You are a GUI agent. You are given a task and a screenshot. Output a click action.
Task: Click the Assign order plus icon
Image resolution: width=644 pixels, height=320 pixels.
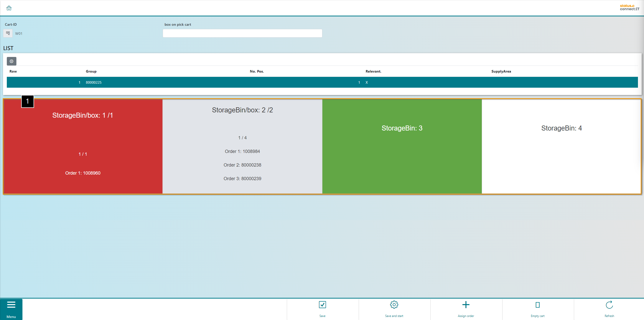coord(466,305)
